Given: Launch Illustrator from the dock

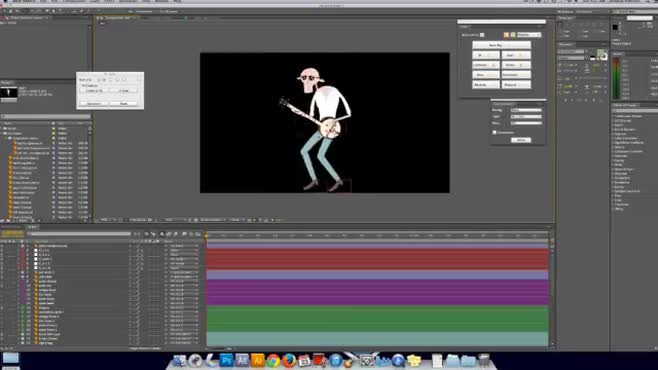Looking at the screenshot, I should (x=257, y=360).
